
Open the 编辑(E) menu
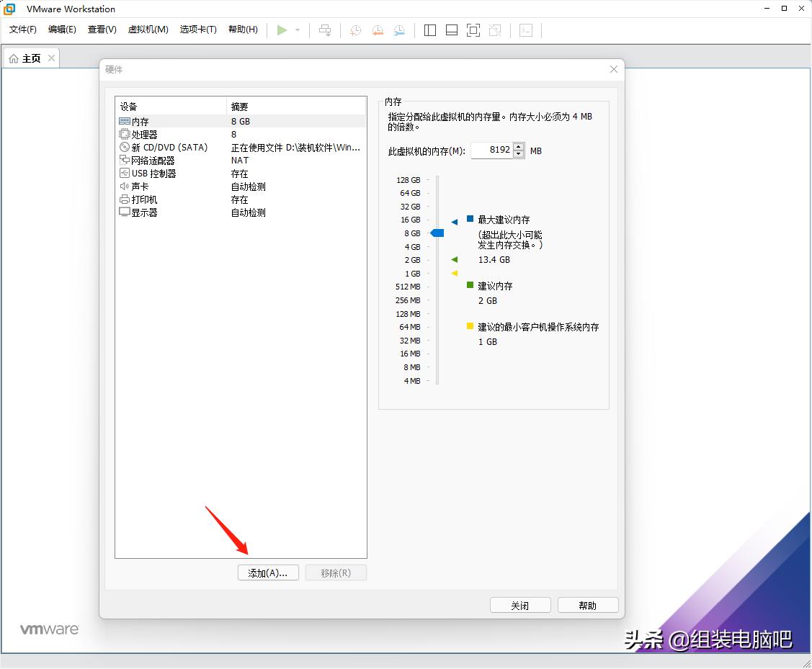[61, 30]
